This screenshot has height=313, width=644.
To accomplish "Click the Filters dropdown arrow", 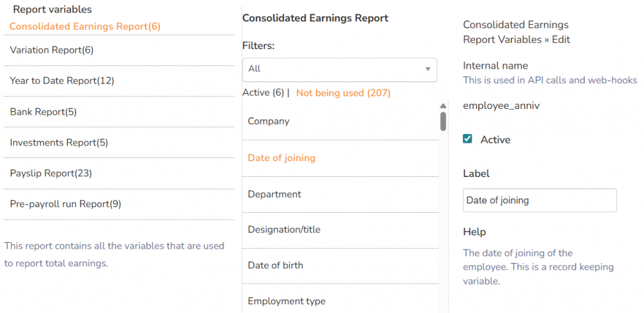I will pos(428,69).
